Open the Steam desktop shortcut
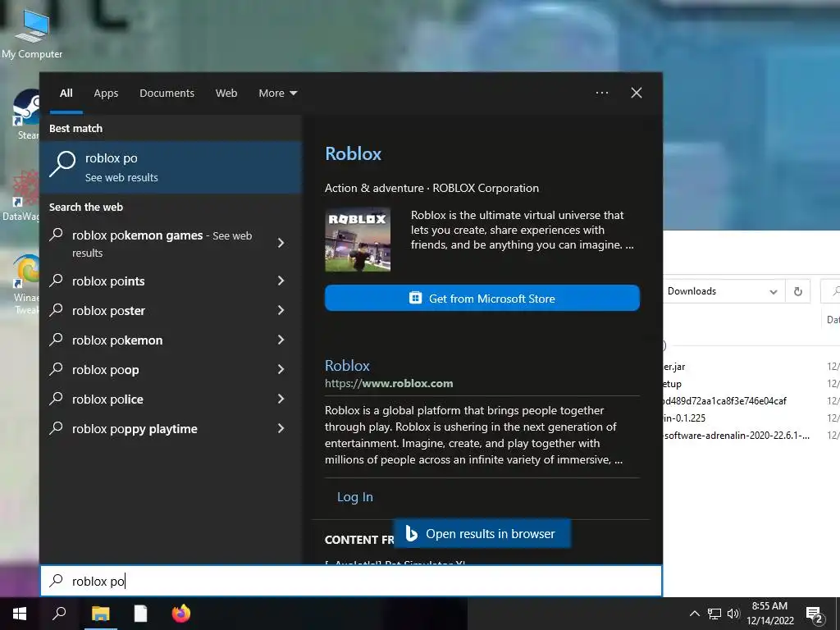 [x=25, y=113]
